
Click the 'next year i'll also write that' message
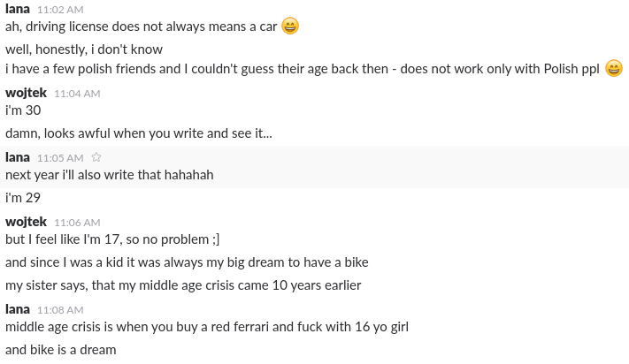[110, 175]
